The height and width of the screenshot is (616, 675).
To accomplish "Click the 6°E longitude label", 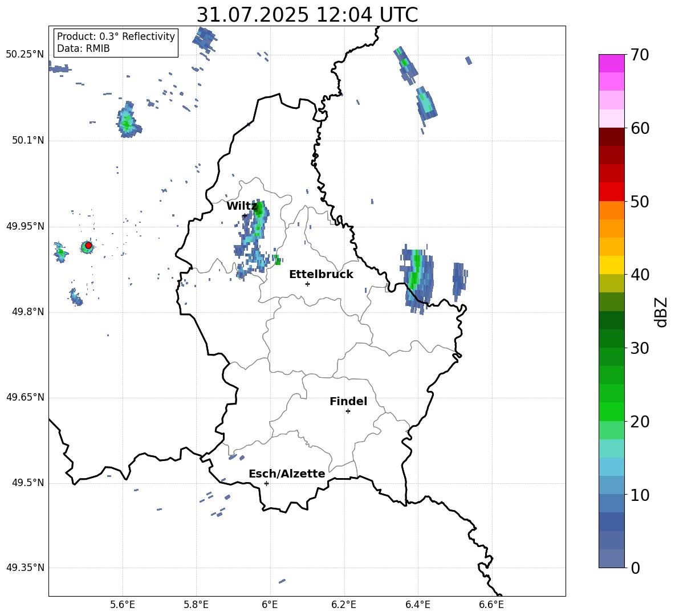I will click(x=270, y=605).
